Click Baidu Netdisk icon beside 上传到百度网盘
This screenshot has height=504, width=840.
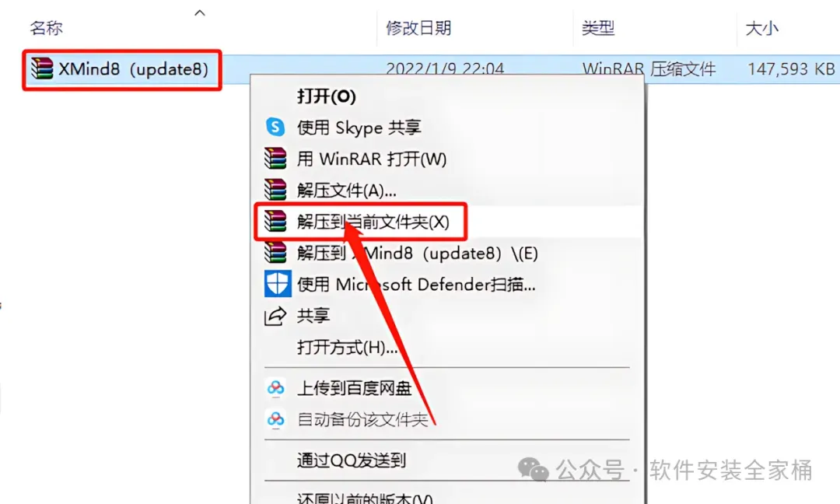(x=275, y=388)
